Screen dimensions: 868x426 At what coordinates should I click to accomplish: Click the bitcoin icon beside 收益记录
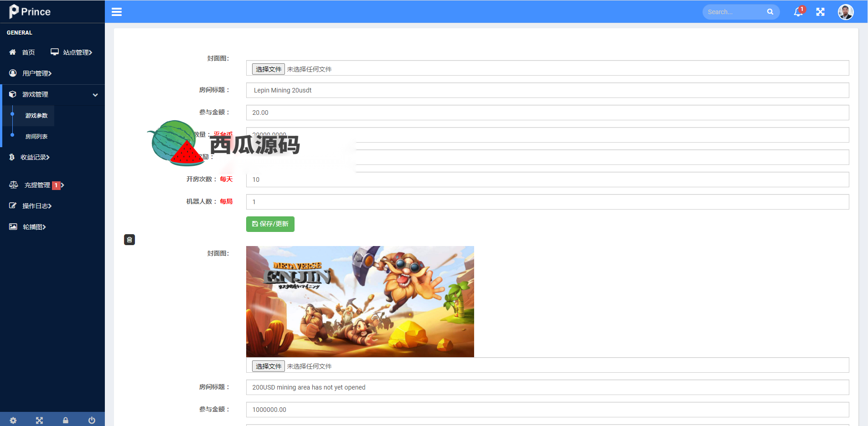12,157
